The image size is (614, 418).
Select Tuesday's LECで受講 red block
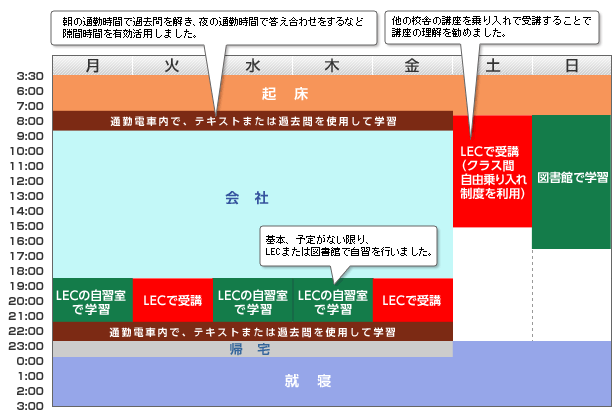pyautogui.click(x=173, y=300)
